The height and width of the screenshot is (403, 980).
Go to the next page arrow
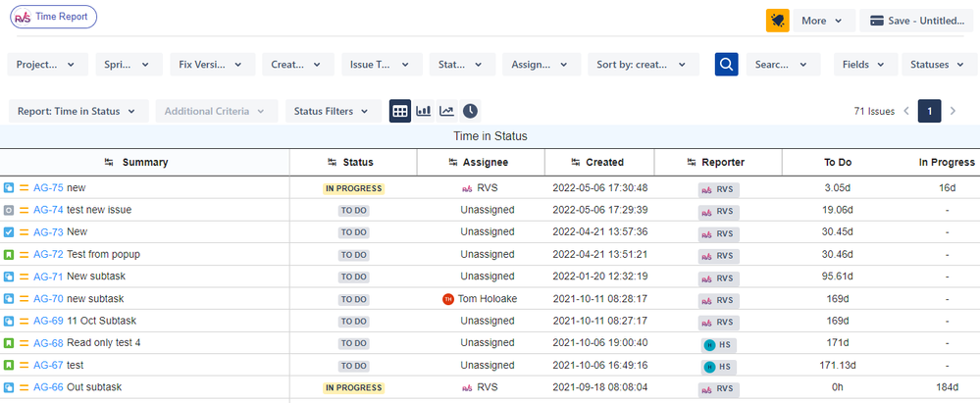point(954,111)
